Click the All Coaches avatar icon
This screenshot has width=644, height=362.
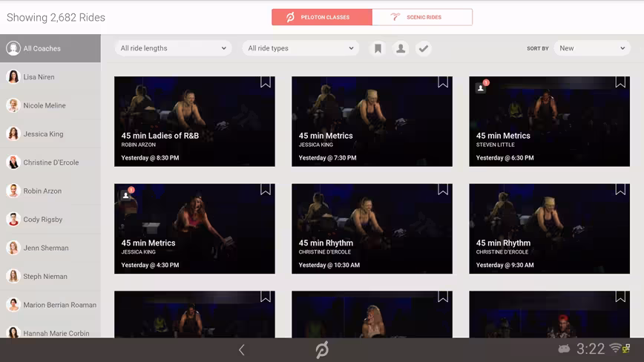pyautogui.click(x=13, y=48)
